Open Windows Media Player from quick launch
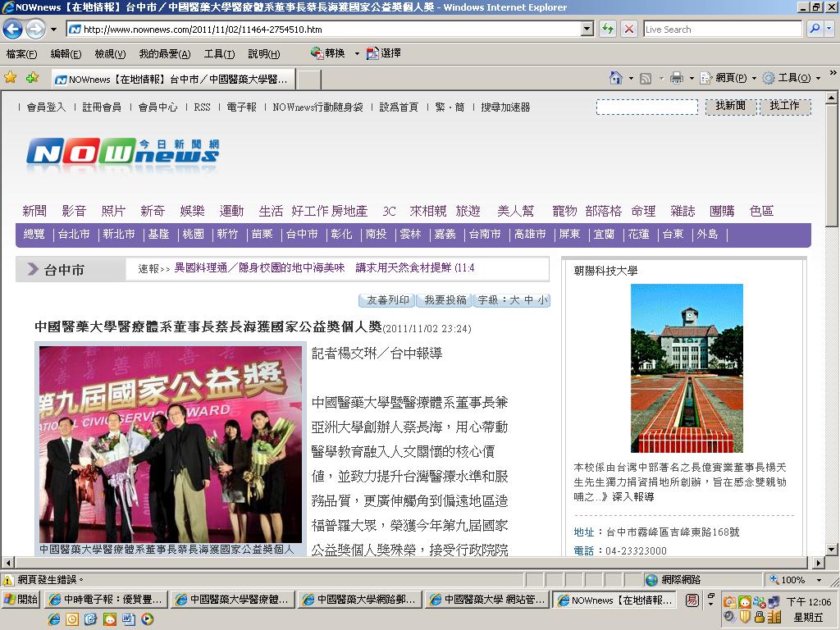840x630 pixels. [148, 619]
